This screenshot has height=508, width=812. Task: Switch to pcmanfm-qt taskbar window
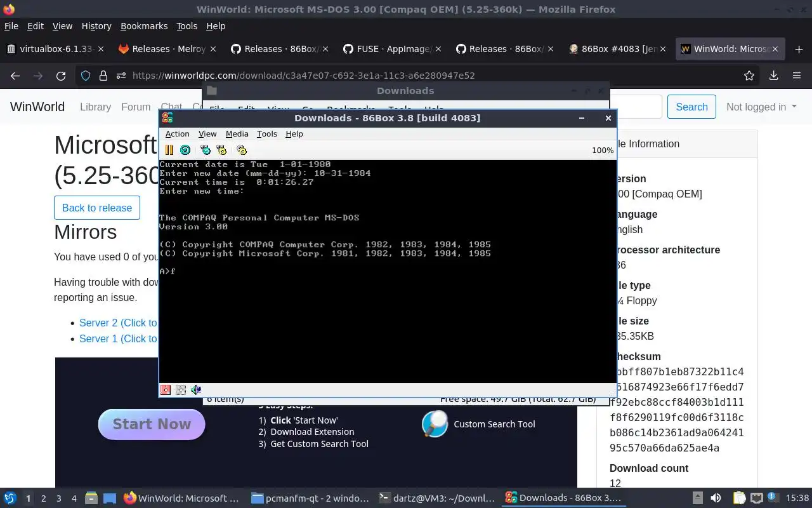(x=310, y=498)
